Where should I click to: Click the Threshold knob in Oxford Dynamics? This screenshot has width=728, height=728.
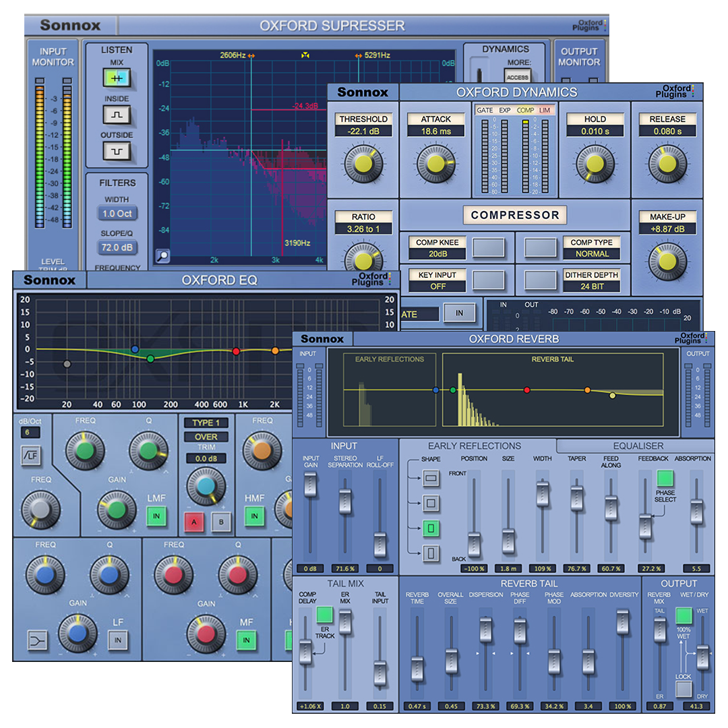(x=363, y=163)
